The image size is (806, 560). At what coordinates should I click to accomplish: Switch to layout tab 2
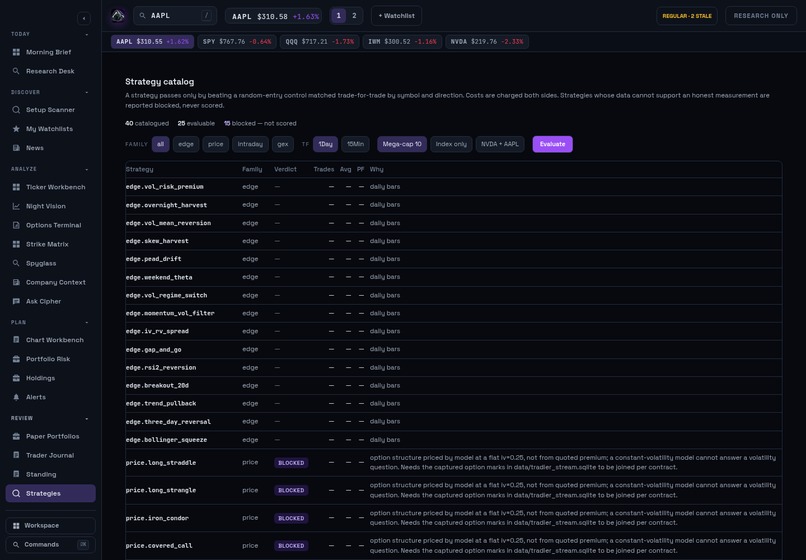tap(354, 16)
